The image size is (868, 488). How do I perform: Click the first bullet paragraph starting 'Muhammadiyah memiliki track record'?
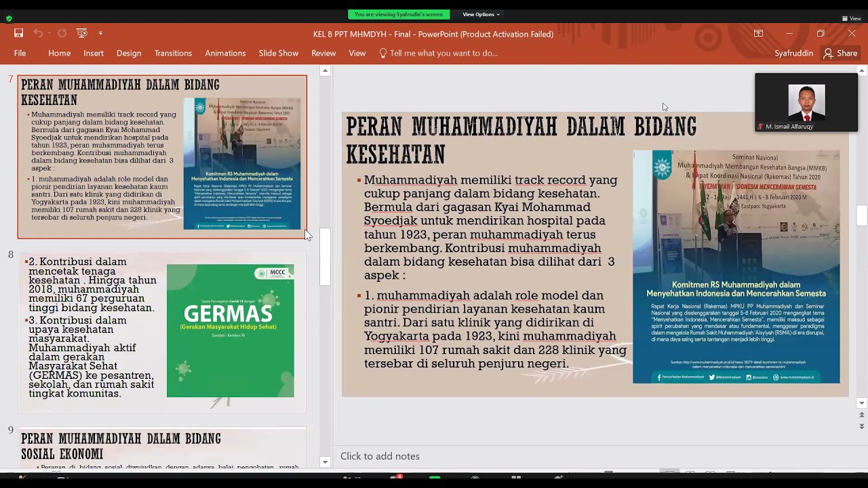click(490, 227)
